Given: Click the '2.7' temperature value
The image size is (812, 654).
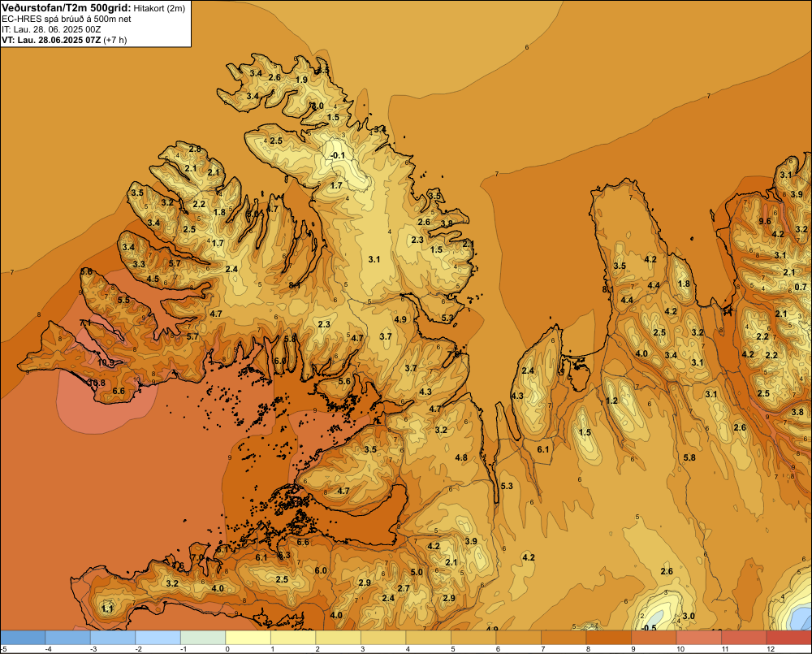Looking at the screenshot, I should (404, 588).
